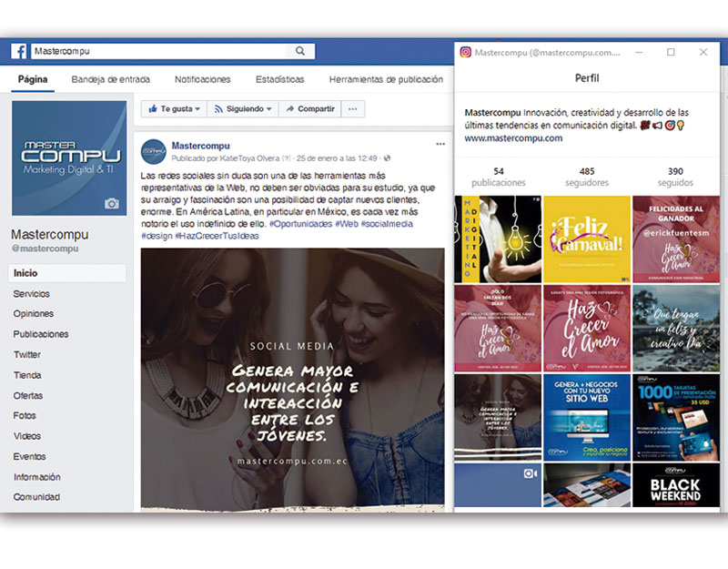Viewport: 728px width, 569px height.
Task: Click the #HazCrecerTusIdeas hashtag
Action: coord(217,236)
